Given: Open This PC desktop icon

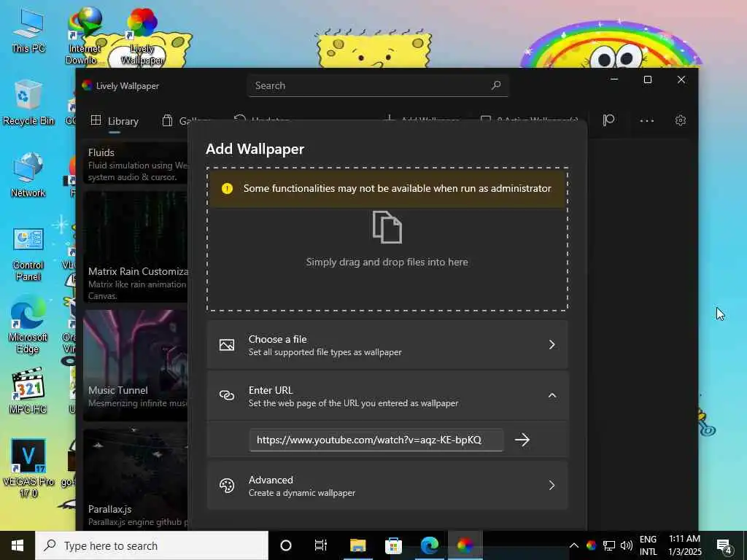Looking at the screenshot, I should click(28, 31).
